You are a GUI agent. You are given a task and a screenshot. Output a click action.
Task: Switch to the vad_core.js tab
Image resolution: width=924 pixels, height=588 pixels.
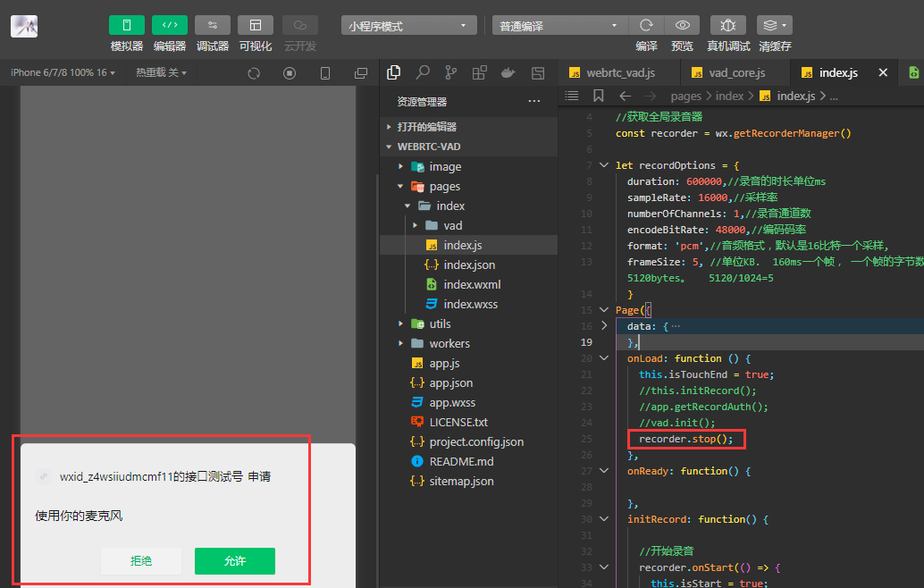pyautogui.click(x=735, y=72)
